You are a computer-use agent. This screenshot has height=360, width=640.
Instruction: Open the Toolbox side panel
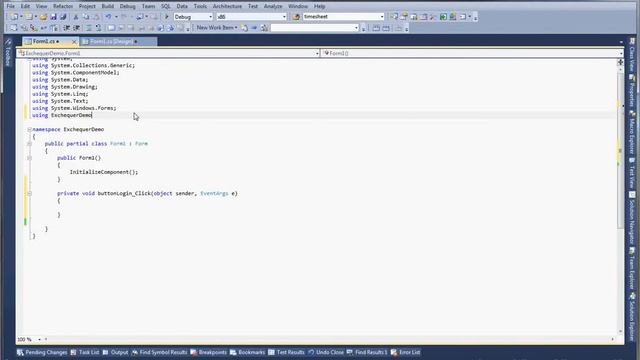point(8,53)
